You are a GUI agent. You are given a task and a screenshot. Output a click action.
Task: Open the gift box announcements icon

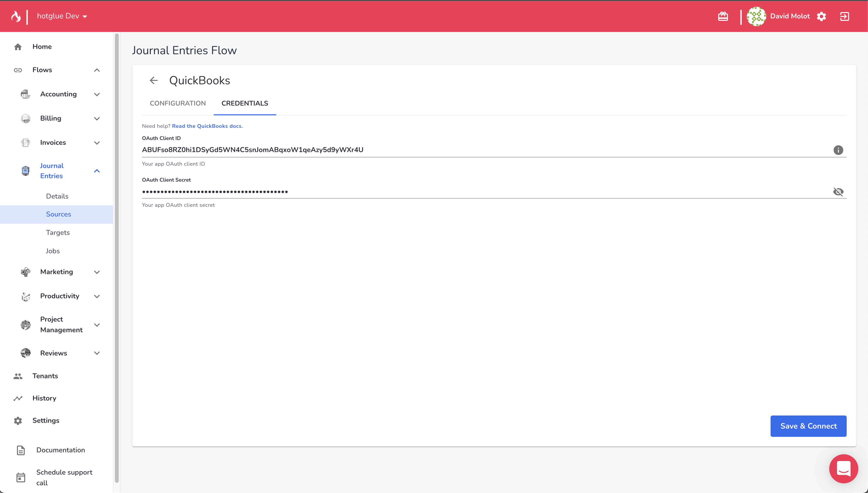(x=723, y=16)
